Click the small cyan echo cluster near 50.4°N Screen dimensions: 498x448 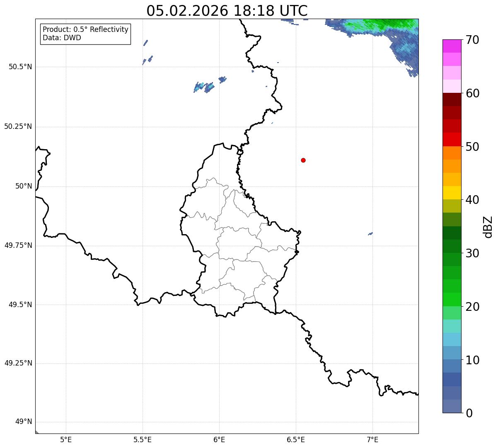pyautogui.click(x=204, y=87)
